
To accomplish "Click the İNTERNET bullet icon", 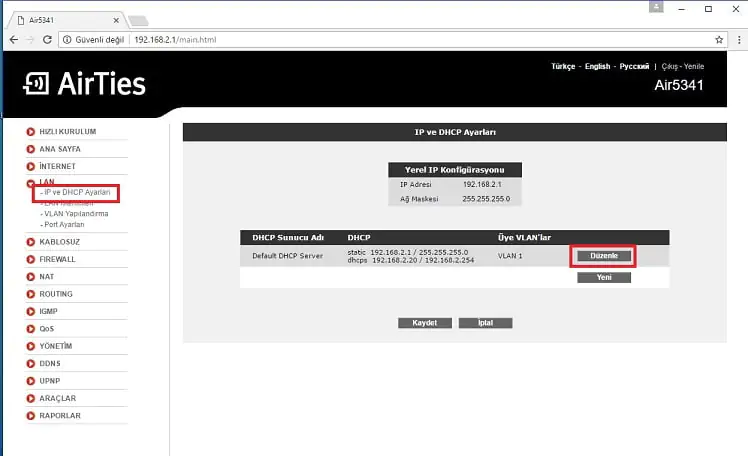I will coord(31,166).
